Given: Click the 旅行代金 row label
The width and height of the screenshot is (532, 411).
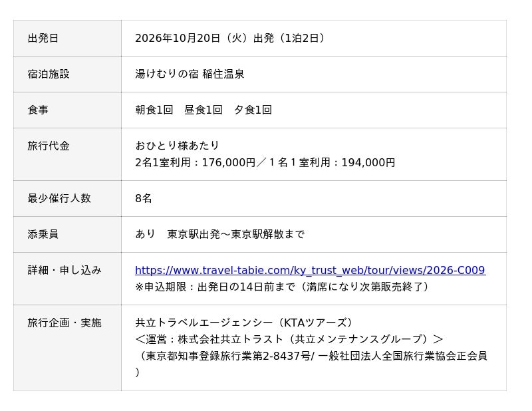Looking at the screenshot, I should click(x=49, y=146).
